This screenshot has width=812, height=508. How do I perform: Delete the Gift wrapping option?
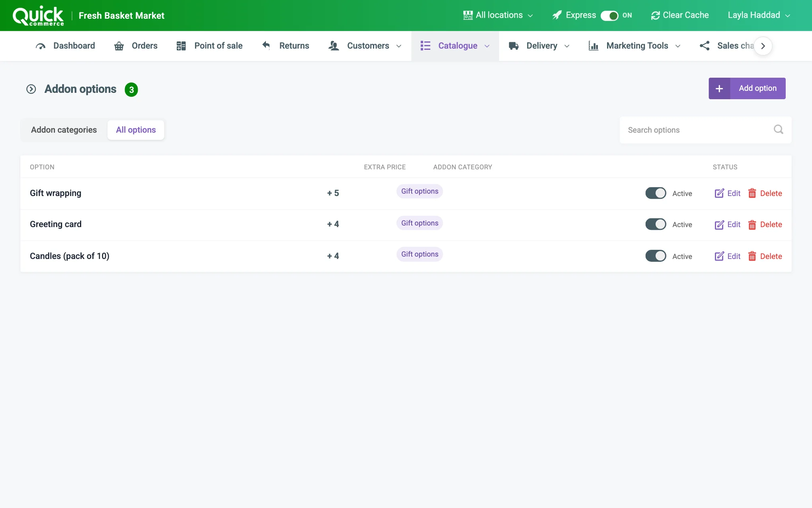coord(765,193)
